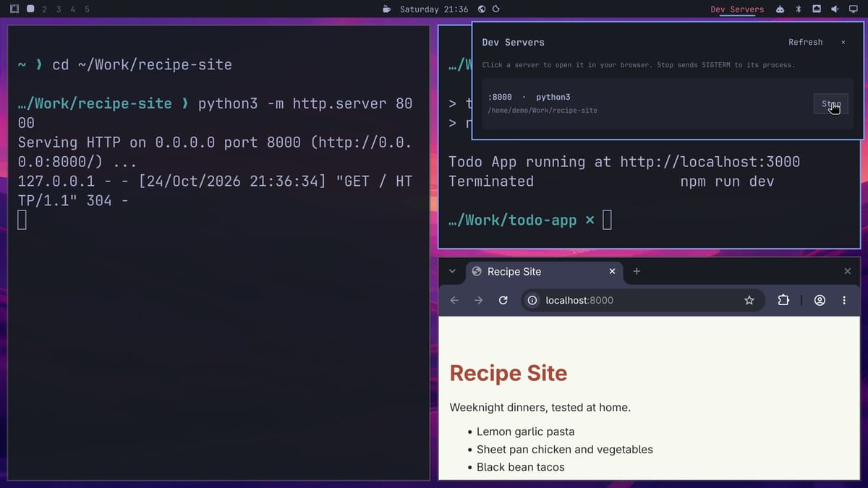Viewport: 868px width, 488px height.
Task: Open the browser extensions puzzle icon
Action: pyautogui.click(x=783, y=300)
